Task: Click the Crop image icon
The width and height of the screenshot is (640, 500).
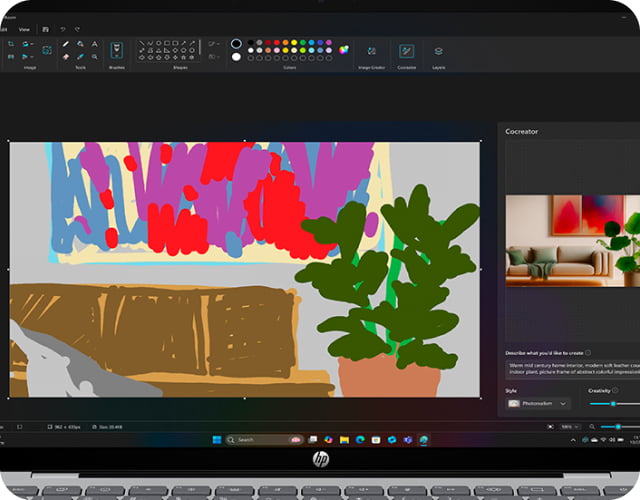Action: click(11, 44)
